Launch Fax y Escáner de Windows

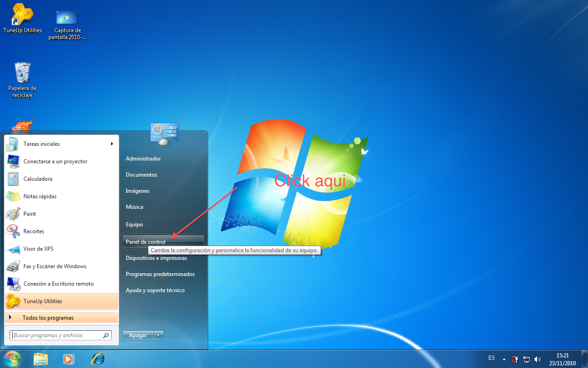click(x=62, y=266)
